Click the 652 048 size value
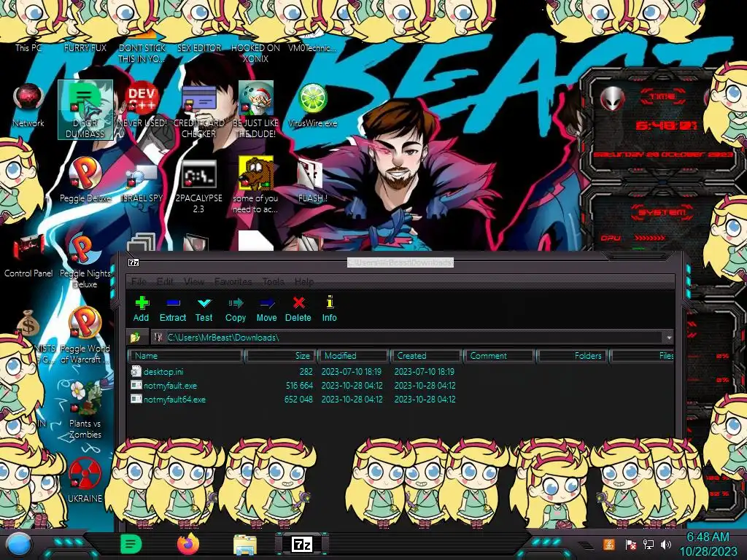 (x=298, y=400)
